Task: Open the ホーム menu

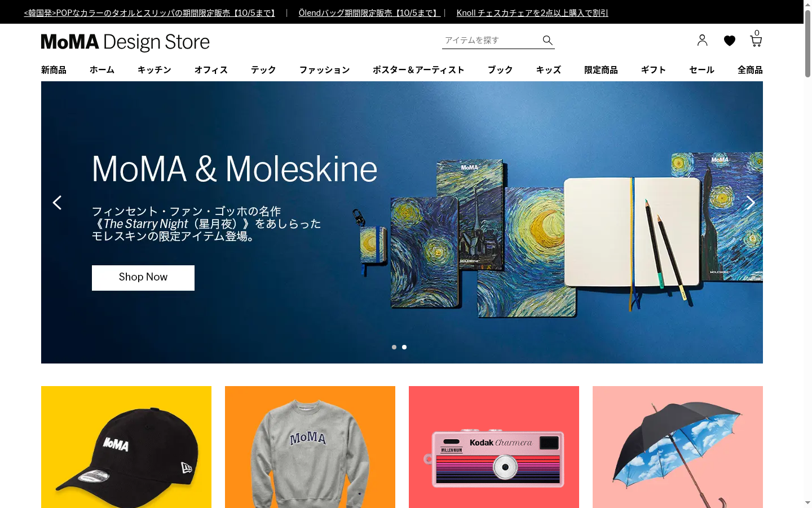Action: [102, 70]
